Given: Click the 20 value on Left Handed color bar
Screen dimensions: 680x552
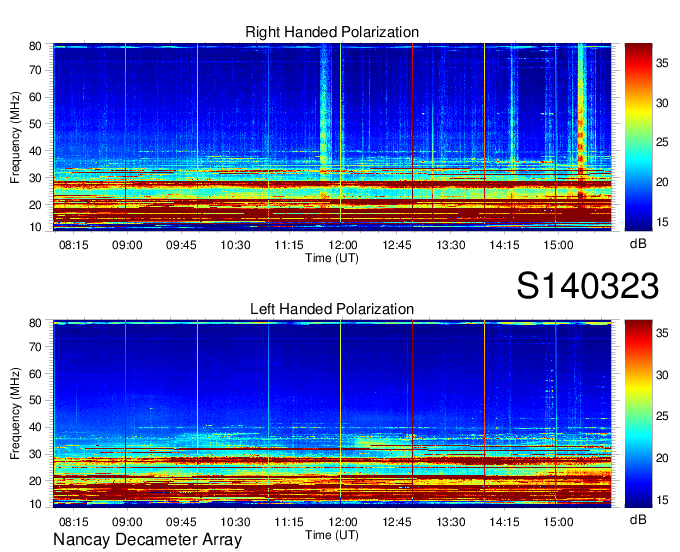Looking at the screenshot, I should click(662, 458).
